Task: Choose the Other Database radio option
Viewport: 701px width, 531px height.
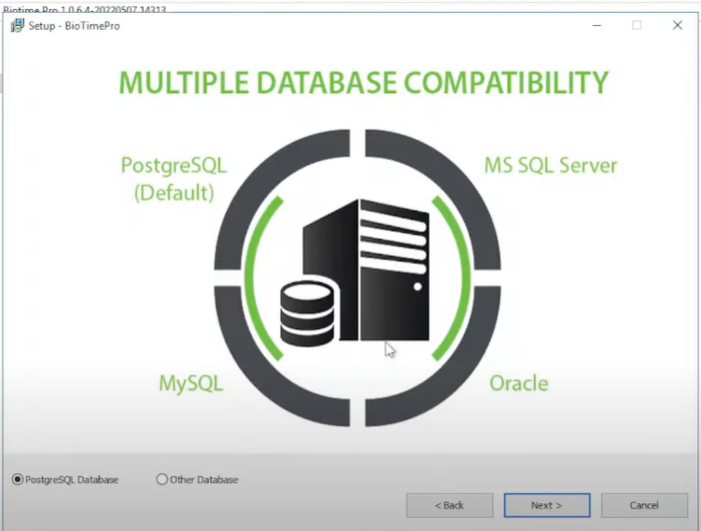Action: point(162,480)
